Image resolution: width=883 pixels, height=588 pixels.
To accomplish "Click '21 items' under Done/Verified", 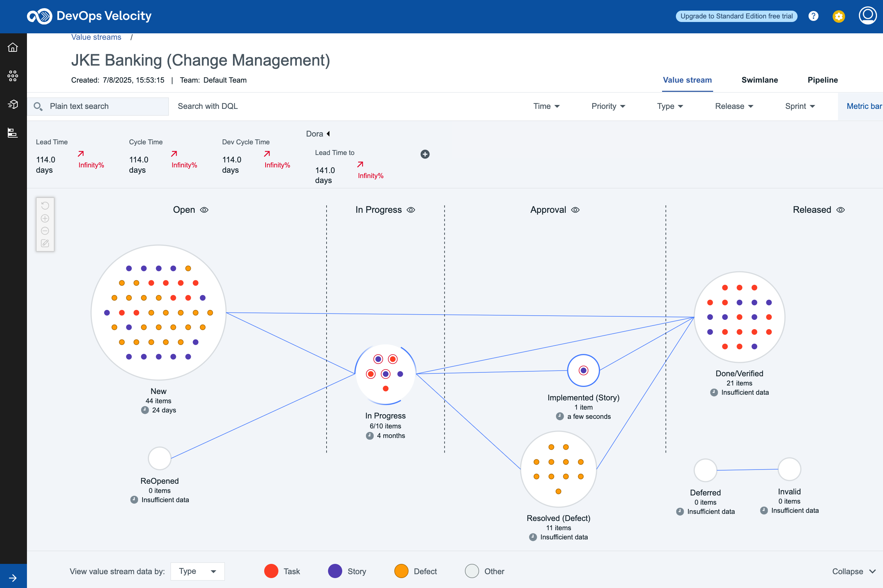I will (x=739, y=383).
